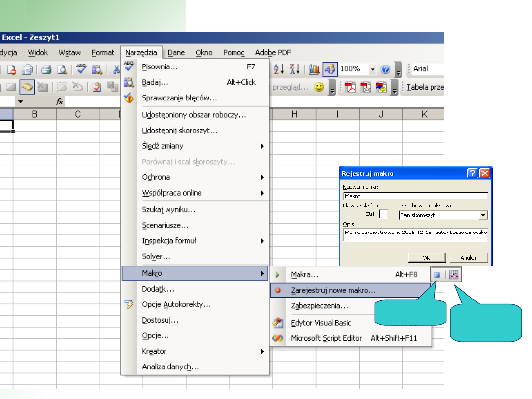Open the Przechowuj makro w dropdown

(x=483, y=215)
